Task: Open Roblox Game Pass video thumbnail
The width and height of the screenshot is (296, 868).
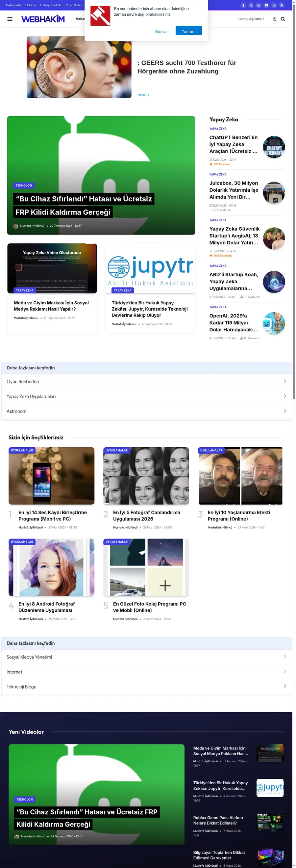Action: tap(270, 823)
